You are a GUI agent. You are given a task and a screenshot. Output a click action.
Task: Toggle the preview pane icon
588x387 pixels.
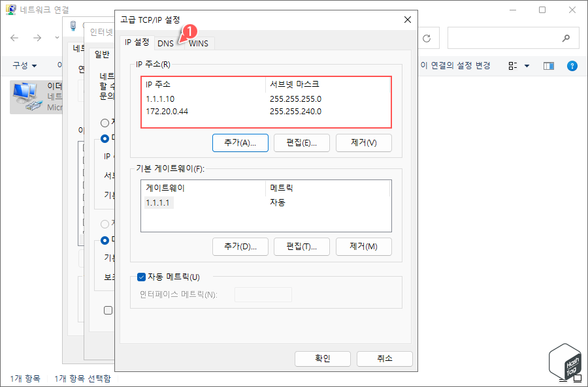pos(548,65)
